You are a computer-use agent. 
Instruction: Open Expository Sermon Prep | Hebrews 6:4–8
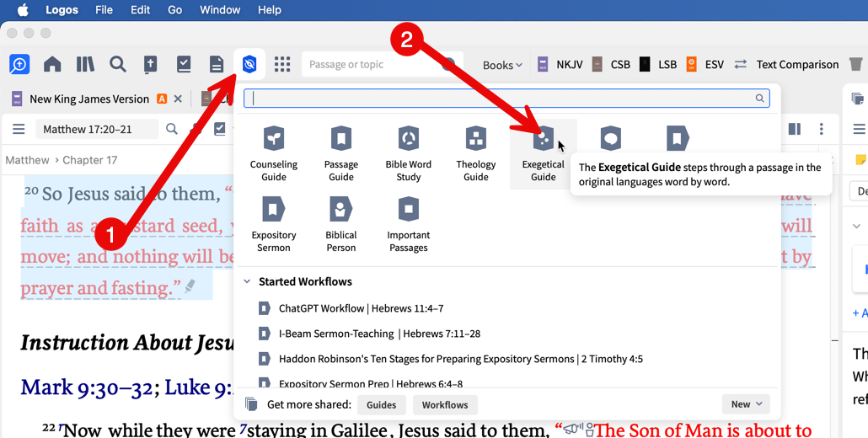371,382
